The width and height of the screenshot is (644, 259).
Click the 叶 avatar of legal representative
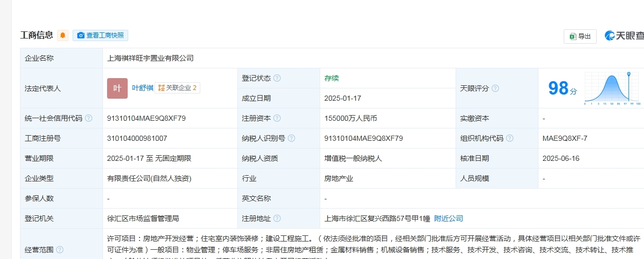coord(117,88)
